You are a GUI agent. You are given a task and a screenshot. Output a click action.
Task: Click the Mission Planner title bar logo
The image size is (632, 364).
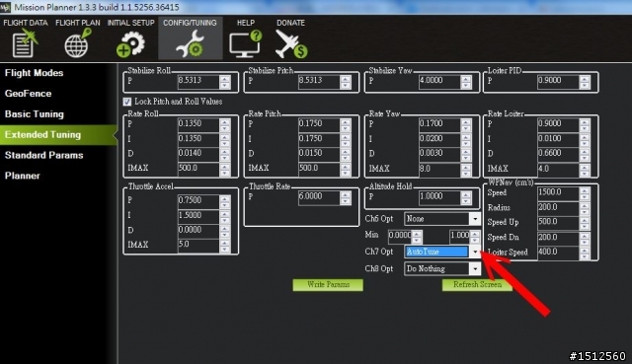[x=5, y=7]
